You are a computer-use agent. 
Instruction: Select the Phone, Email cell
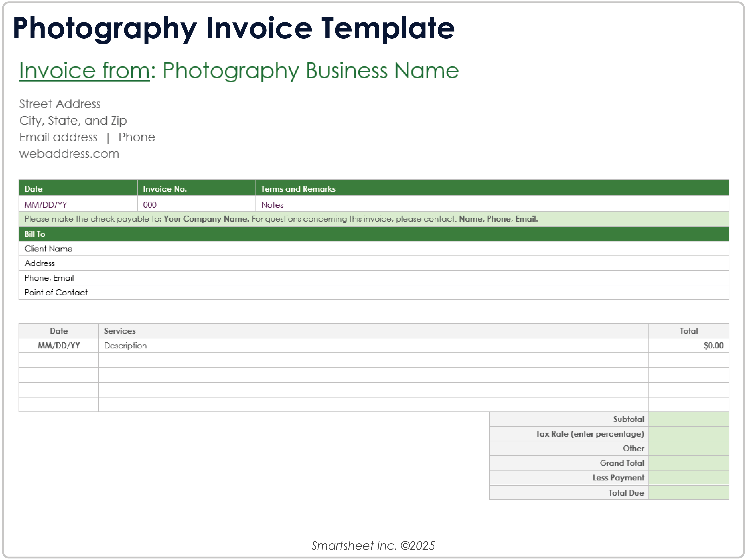point(135,278)
